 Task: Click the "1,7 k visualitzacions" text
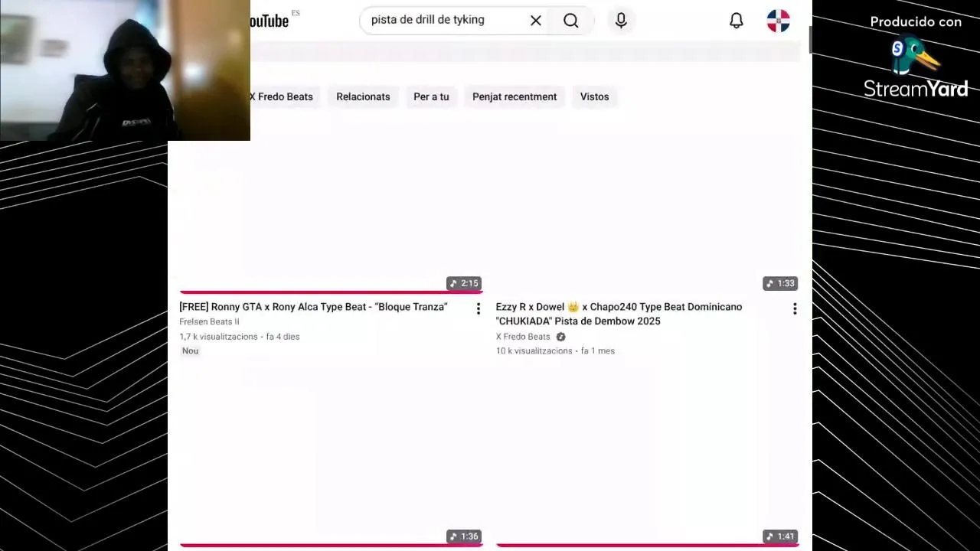(218, 337)
